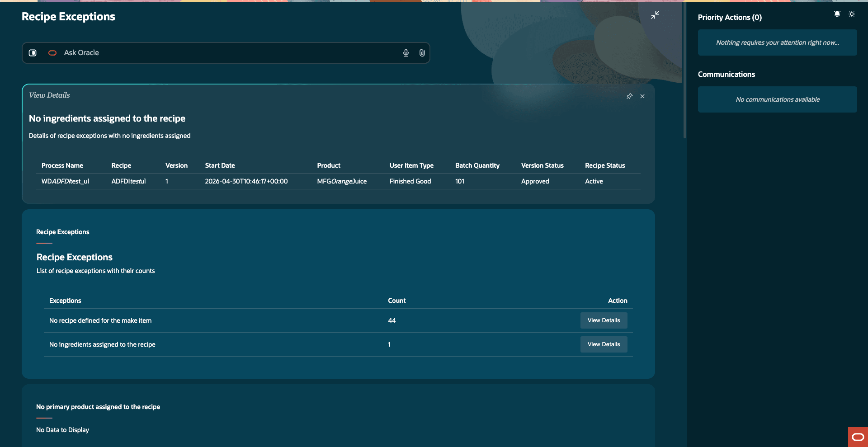This screenshot has height=447, width=868.
Task: Select the Recipe Exceptions tab label
Action: pos(63,232)
